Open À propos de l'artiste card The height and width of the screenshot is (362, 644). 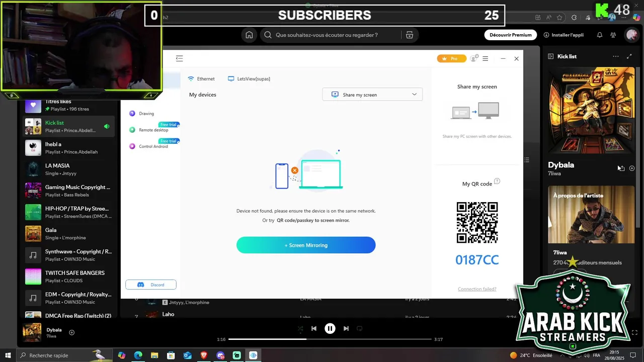(591, 215)
